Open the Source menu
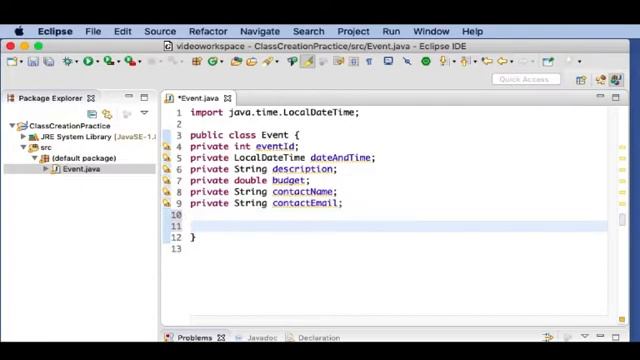The height and width of the screenshot is (360, 640). pyautogui.click(x=160, y=31)
